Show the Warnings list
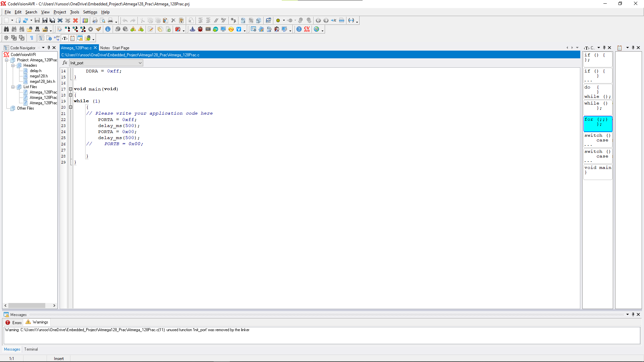 click(37, 322)
